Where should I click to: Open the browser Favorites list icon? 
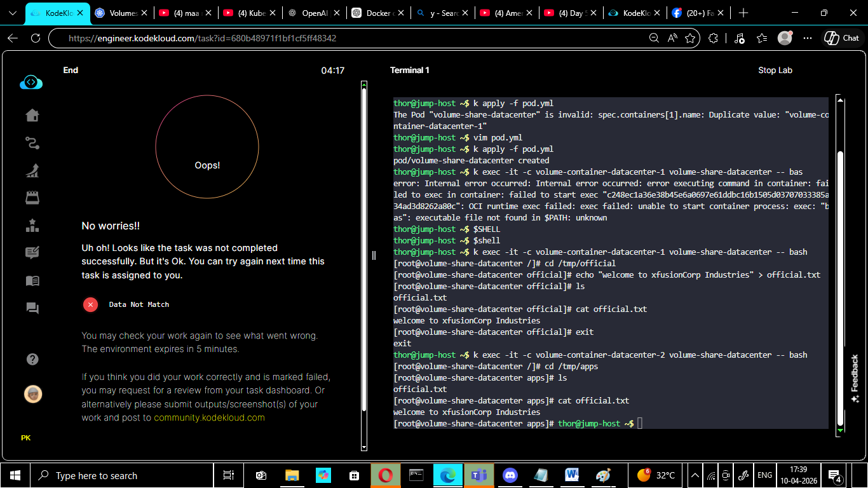pos(763,38)
